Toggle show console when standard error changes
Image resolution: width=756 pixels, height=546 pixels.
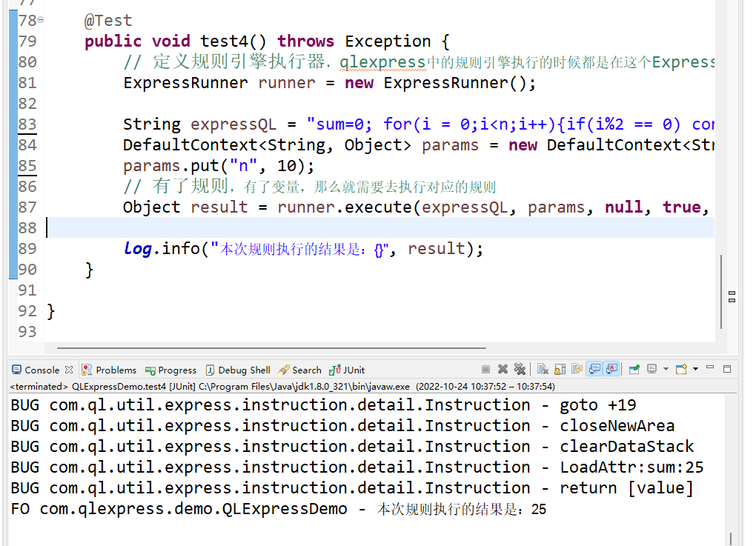611,369
